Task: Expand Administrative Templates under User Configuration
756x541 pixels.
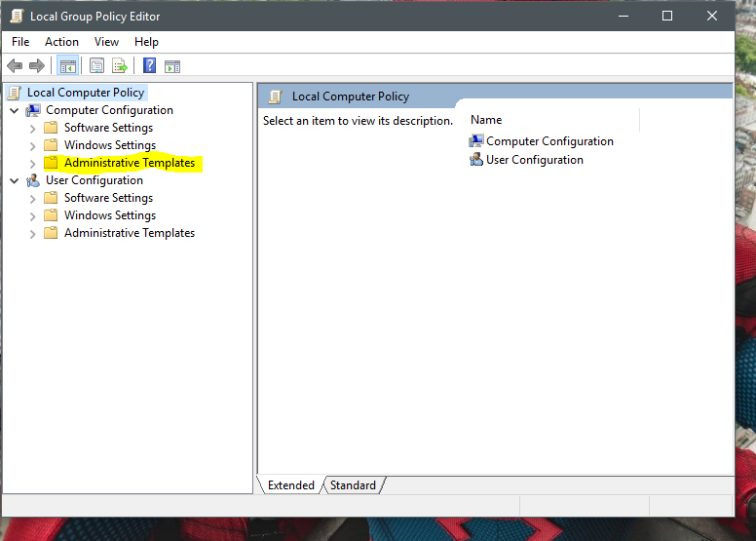Action: tap(33, 234)
